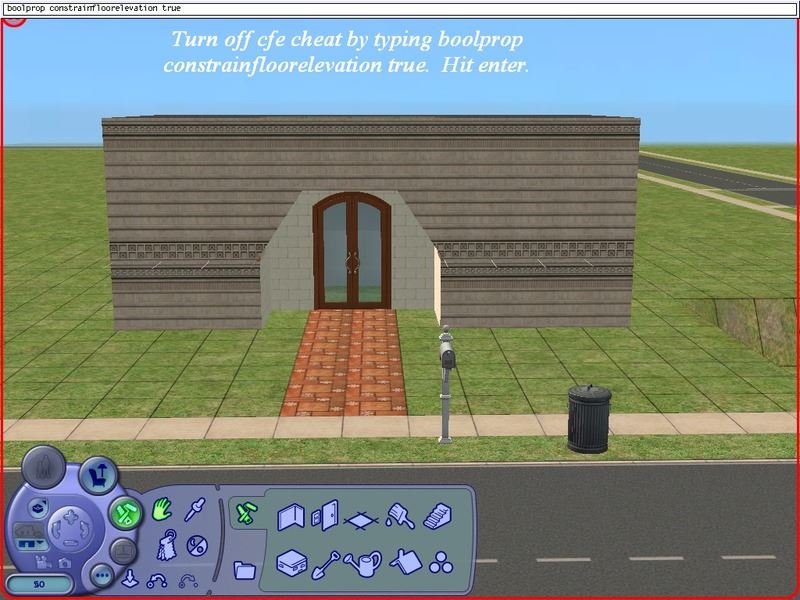Select the mailbox near the sidewalk

(x=446, y=384)
